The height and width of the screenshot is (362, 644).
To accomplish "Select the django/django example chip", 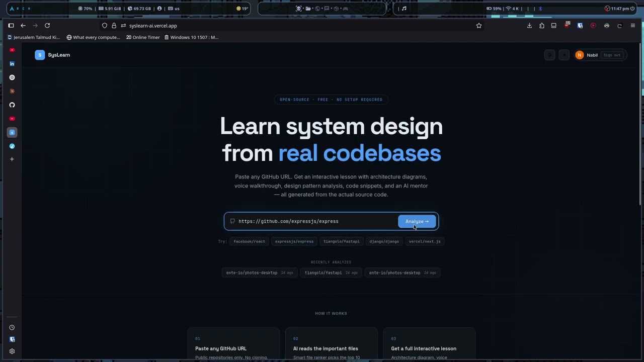I will click(x=384, y=241).
